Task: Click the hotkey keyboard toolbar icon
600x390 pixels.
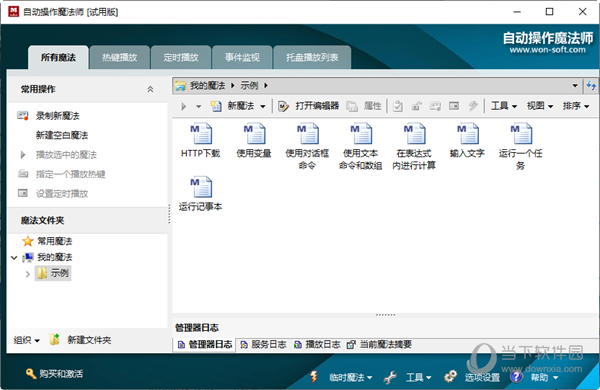Action: click(x=435, y=106)
